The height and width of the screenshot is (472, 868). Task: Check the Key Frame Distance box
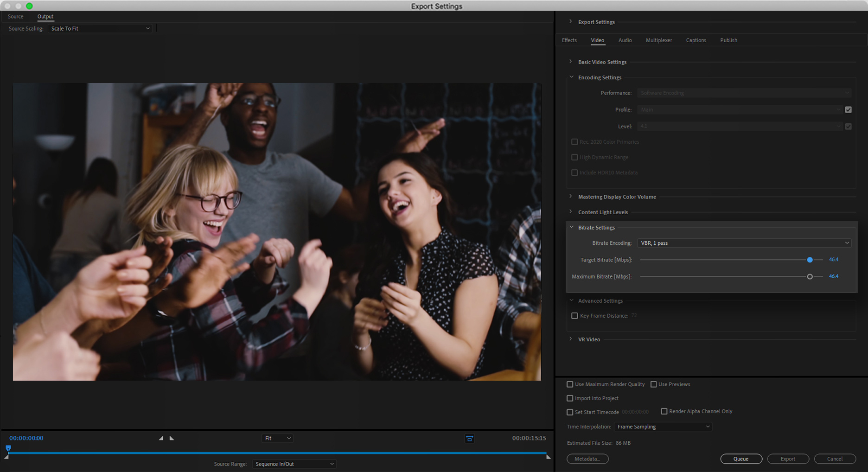(x=574, y=316)
